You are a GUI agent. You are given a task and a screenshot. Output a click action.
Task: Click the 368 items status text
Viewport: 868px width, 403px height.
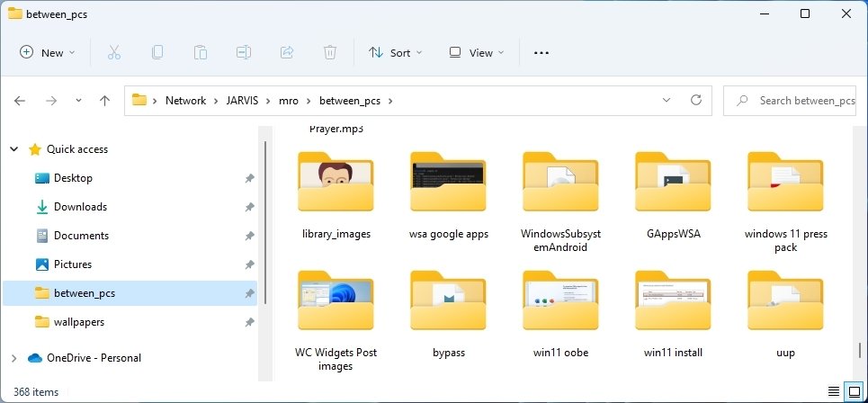tap(35, 392)
